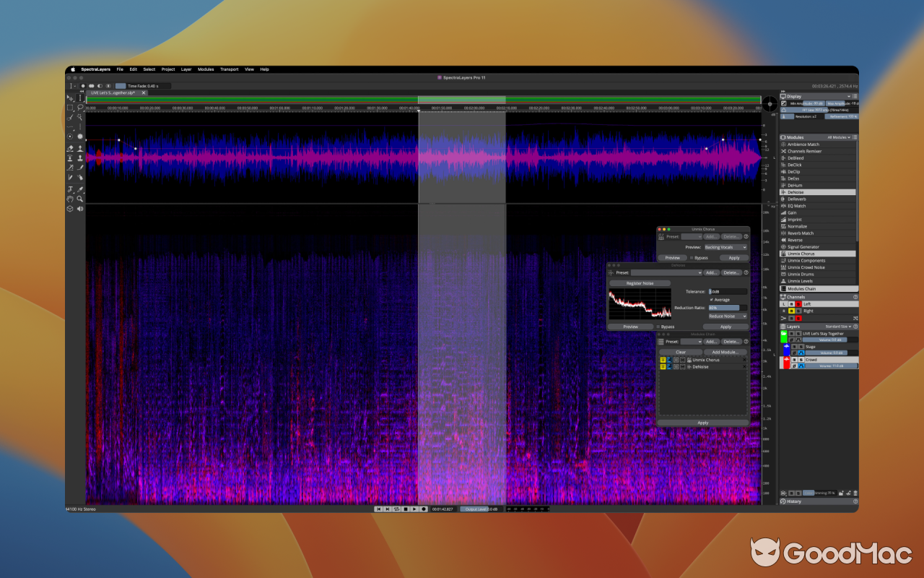Open the Modules menu
Screen dimensions: 924x578
pos(205,69)
